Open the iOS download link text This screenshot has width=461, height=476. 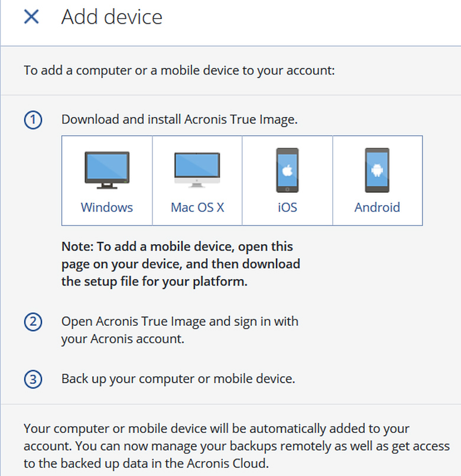[287, 208]
